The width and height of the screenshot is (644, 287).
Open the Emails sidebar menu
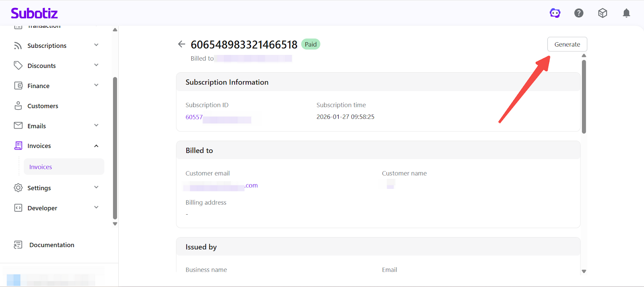[x=37, y=126]
